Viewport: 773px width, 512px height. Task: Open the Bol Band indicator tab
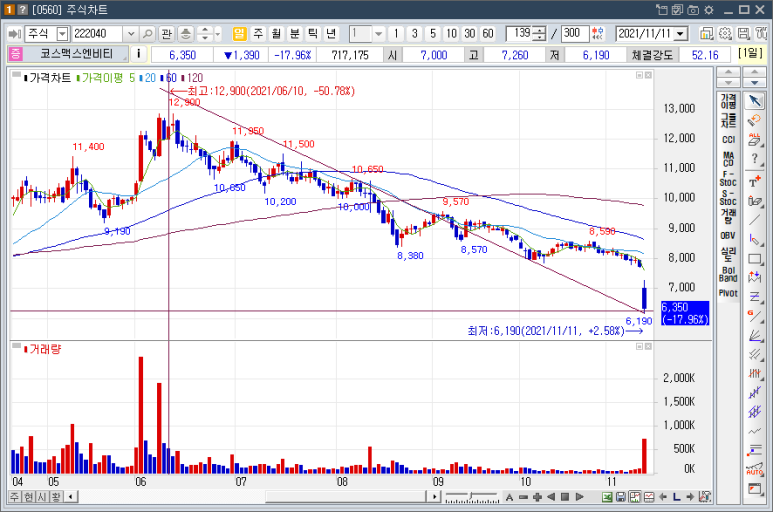coord(728,274)
